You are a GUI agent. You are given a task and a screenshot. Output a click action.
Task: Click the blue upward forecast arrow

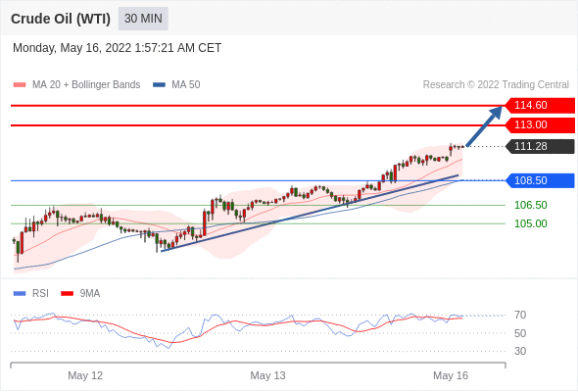[x=484, y=125]
